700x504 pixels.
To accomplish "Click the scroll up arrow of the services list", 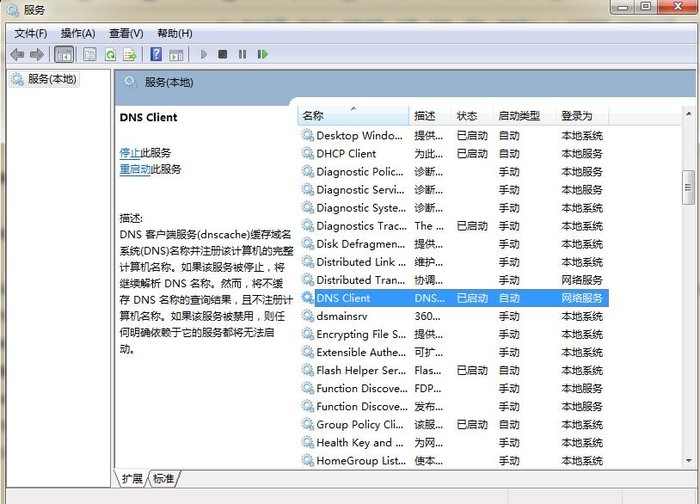I will tap(688, 114).
